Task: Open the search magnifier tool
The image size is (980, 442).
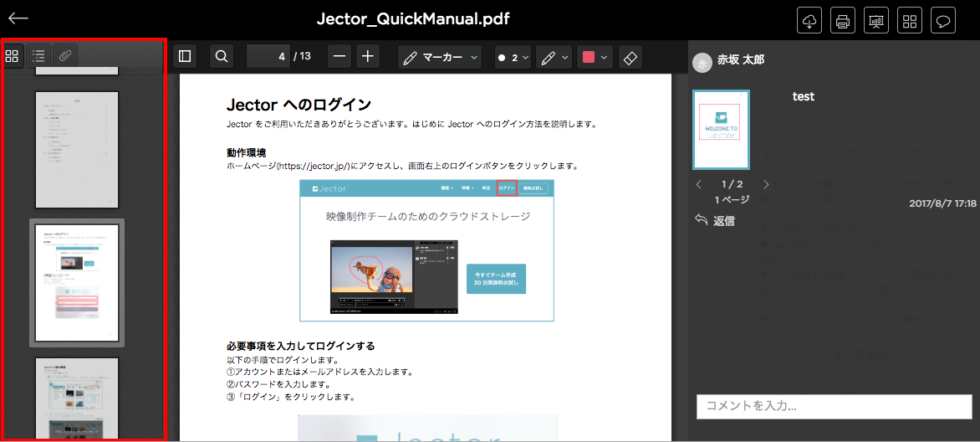Action: [222, 56]
